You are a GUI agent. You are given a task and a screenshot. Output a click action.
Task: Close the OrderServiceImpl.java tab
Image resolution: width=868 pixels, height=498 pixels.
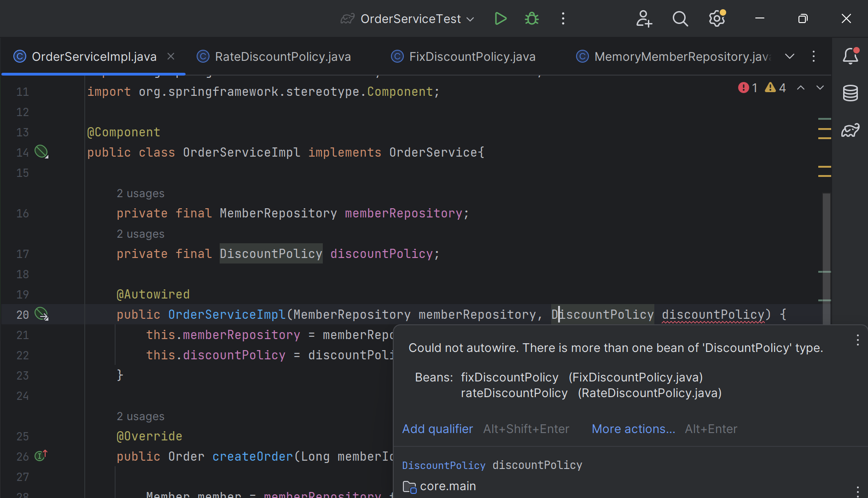[171, 56]
